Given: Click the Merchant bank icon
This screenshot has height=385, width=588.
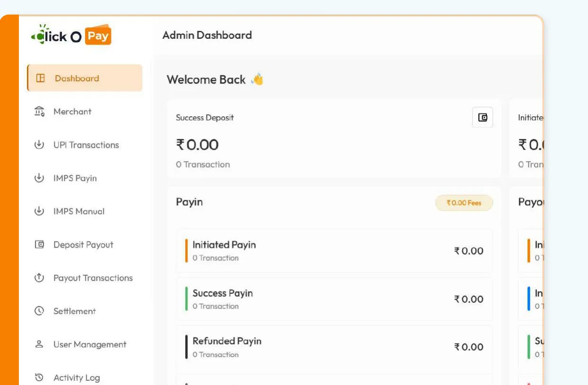Looking at the screenshot, I should (40, 111).
